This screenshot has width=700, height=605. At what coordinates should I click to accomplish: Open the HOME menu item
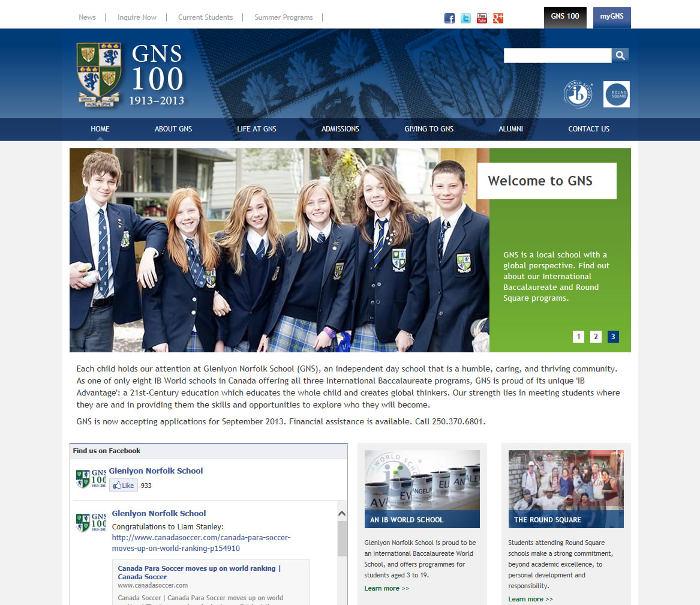(x=100, y=128)
